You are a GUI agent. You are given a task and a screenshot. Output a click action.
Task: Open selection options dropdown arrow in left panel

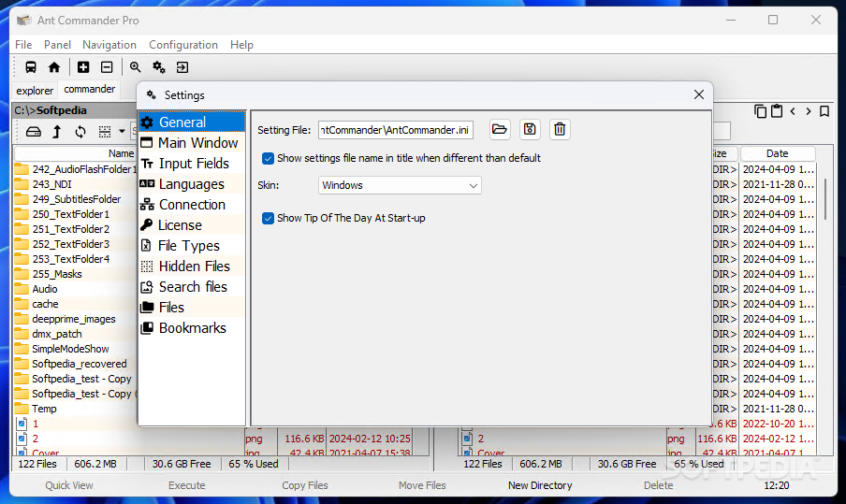122,132
